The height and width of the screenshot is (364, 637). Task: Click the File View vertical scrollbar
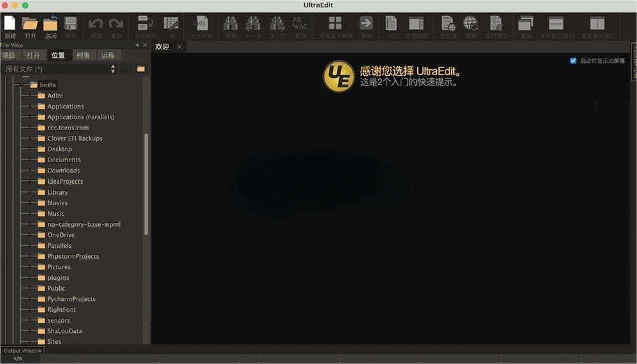(146, 184)
